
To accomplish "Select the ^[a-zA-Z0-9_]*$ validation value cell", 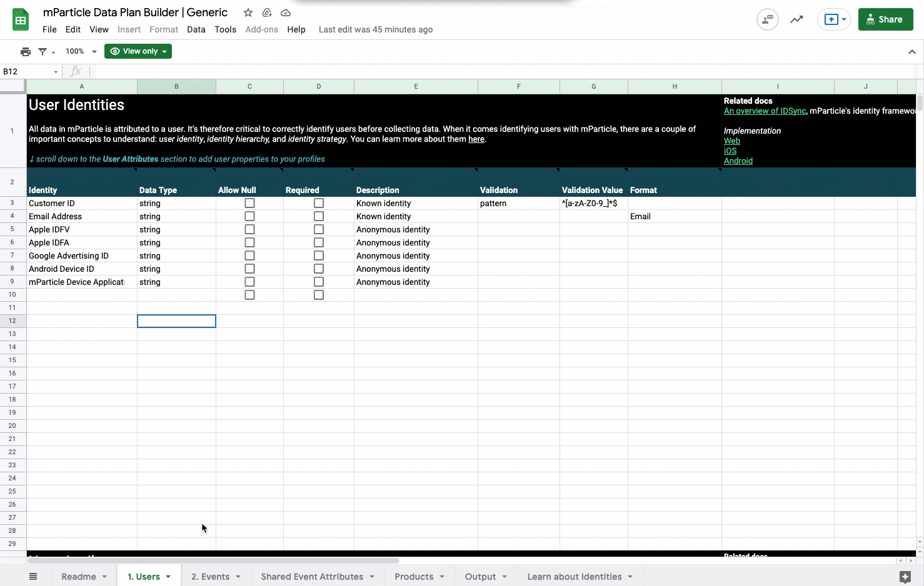I will point(594,203).
